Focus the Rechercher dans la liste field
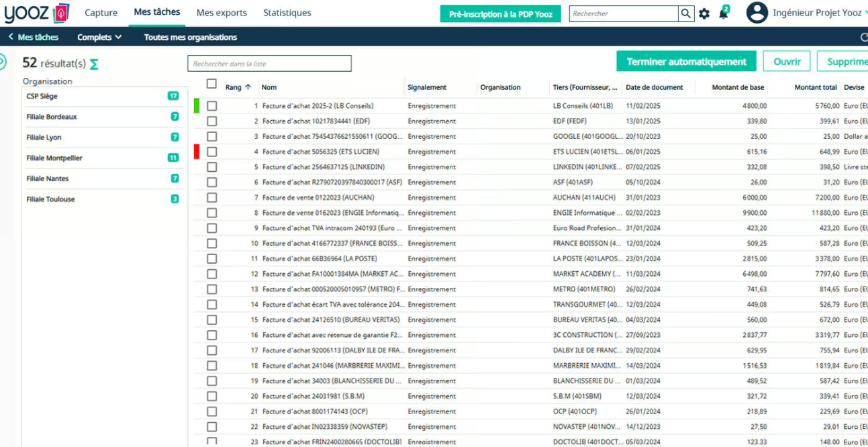Screen dimensions: 868x447 click(269, 64)
